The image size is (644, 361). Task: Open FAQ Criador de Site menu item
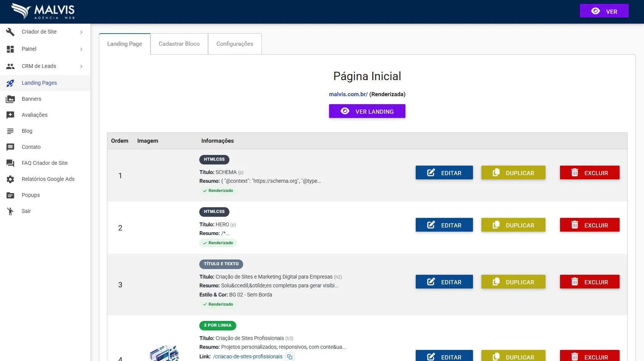click(45, 163)
